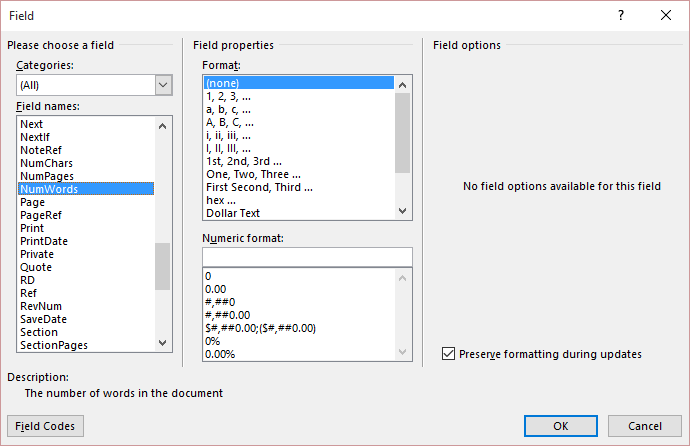The image size is (690, 446).
Task: Click Format list scroll down arrow
Action: [402, 211]
